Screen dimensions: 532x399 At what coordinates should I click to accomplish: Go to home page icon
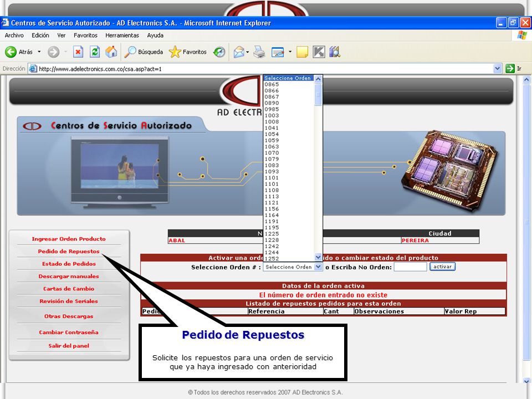coord(111,52)
